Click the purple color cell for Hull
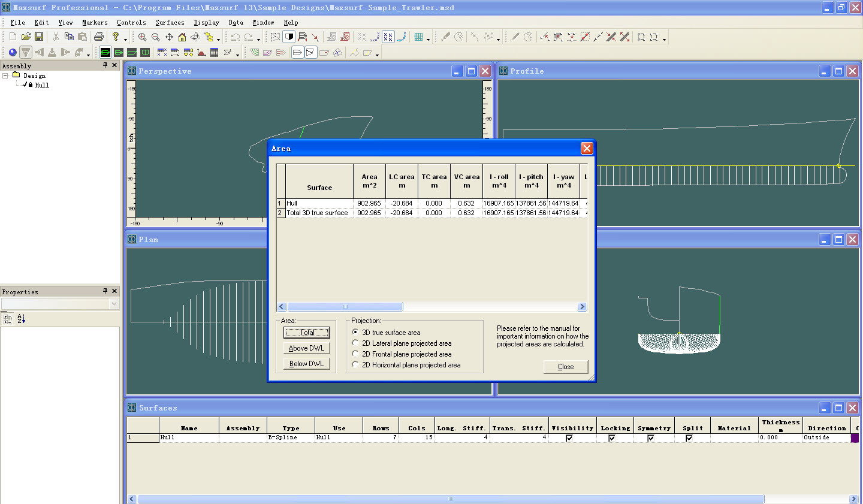 pos(855,438)
